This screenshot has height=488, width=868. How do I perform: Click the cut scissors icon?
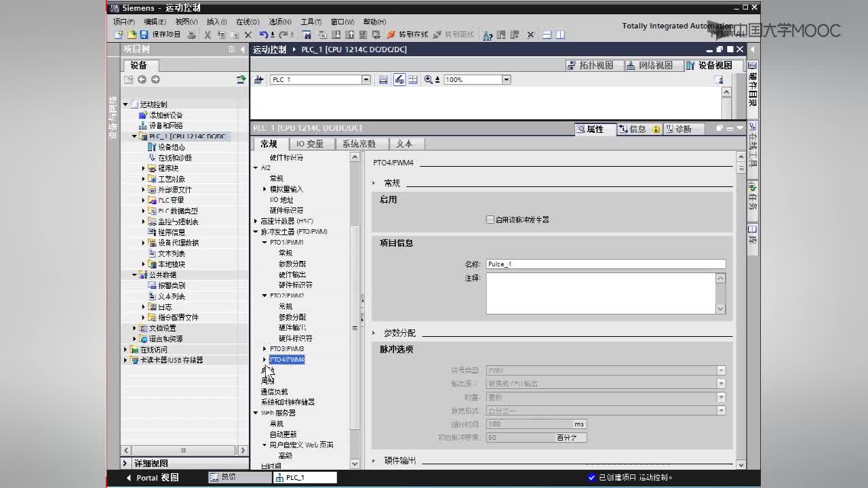coord(207,35)
